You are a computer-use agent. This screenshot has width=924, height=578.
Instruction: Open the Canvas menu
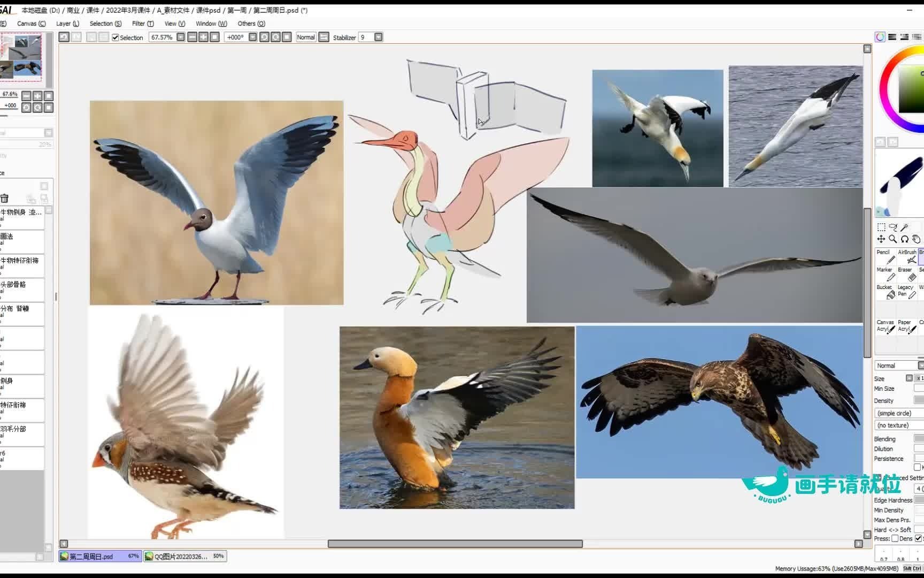coord(31,24)
